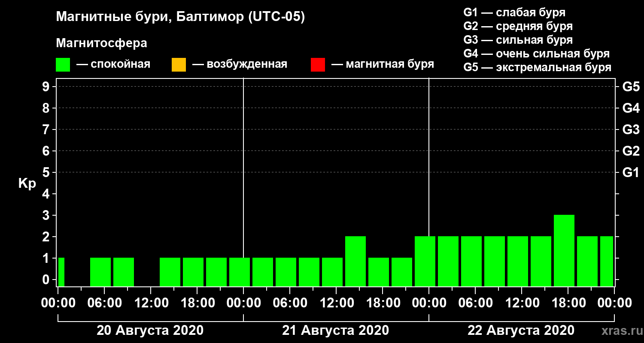Click the 'G4' right axis label
Viewport: 644px width, 343px height.
pos(631,108)
